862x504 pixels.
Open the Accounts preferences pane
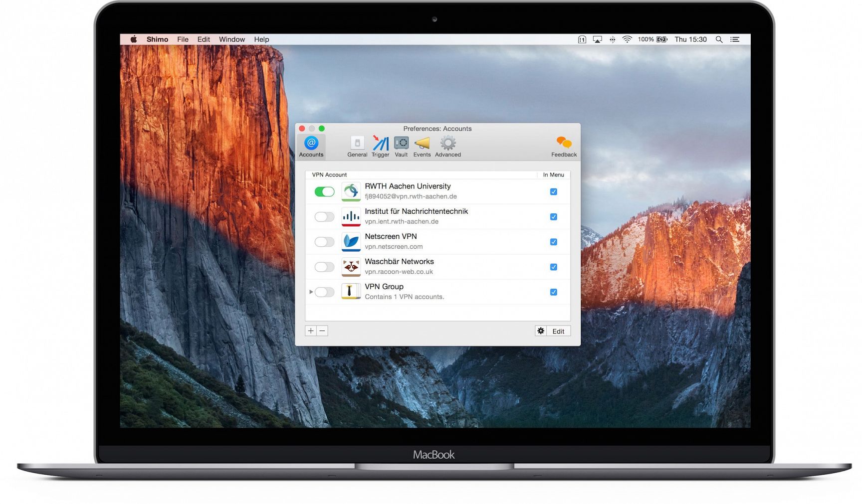(311, 147)
